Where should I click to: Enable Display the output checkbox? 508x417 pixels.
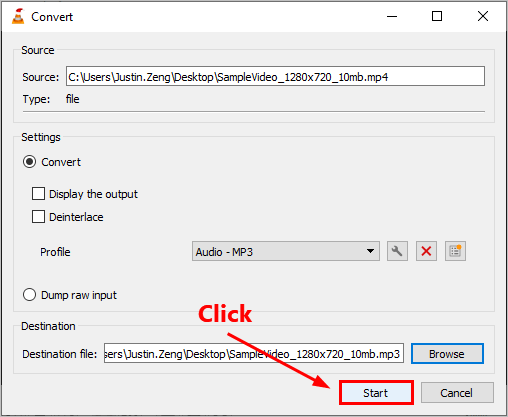point(38,194)
